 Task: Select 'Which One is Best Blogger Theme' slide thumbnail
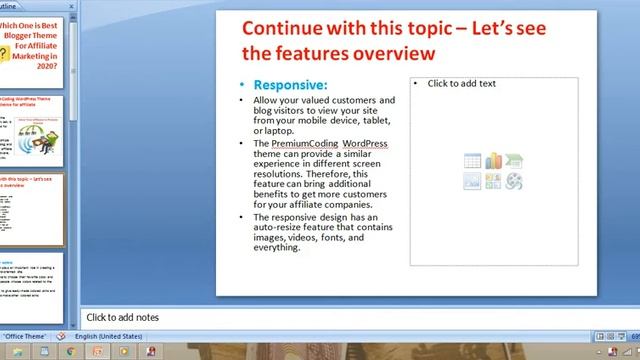click(31, 52)
